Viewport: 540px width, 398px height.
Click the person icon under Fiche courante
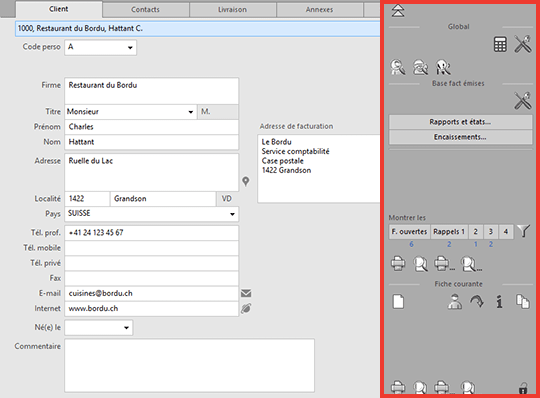click(x=455, y=302)
